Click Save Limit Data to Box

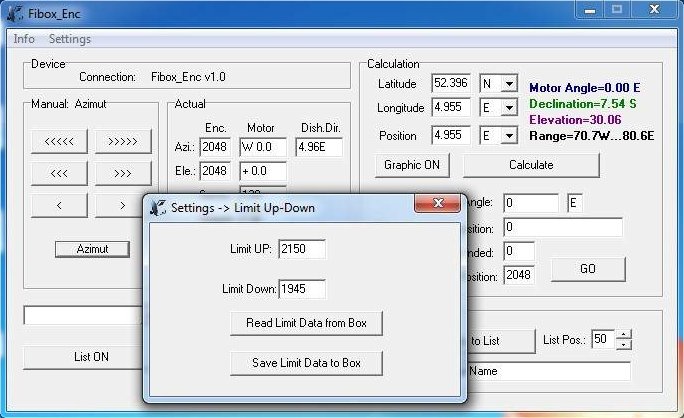[306, 363]
